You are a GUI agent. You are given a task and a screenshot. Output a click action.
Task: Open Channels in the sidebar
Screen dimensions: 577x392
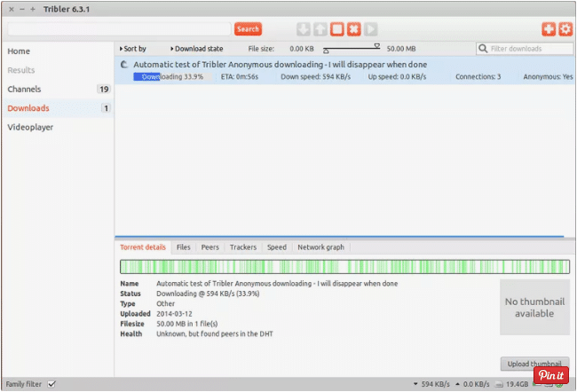[24, 89]
